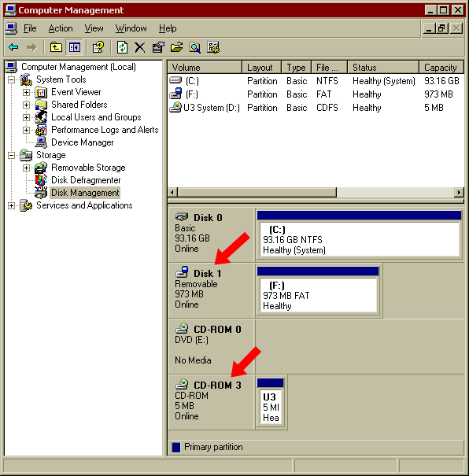Sort by the Volume column header
This screenshot has width=469, height=476.
click(x=205, y=68)
